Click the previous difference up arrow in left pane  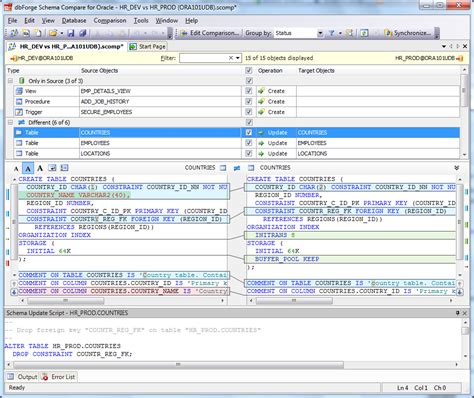[14, 284]
